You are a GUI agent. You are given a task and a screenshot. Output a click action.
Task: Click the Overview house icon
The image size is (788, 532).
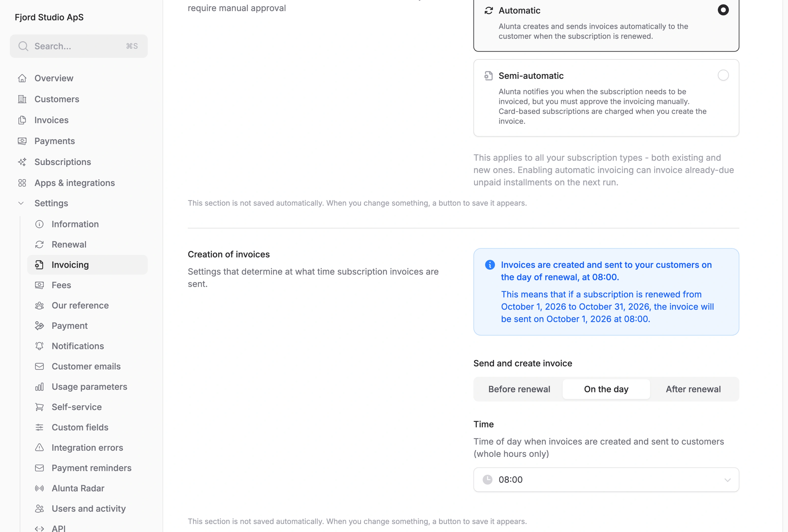pyautogui.click(x=22, y=78)
